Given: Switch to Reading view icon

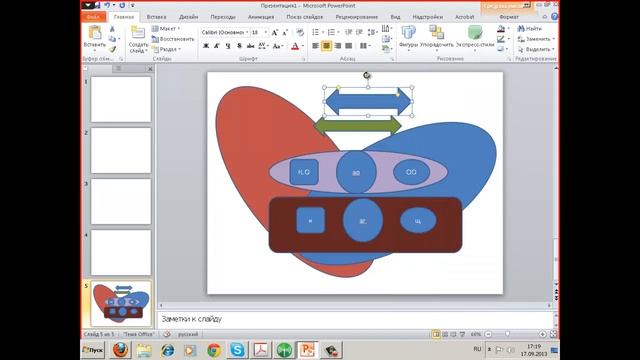Looking at the screenshot, I should [453, 334].
